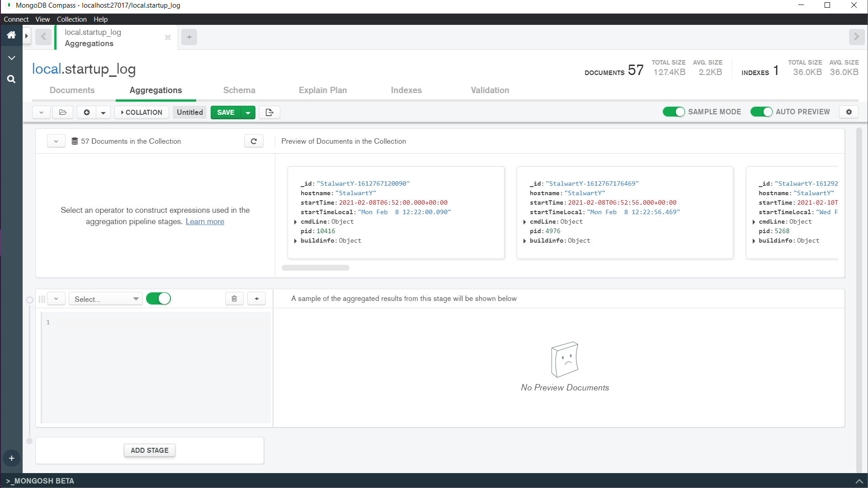Open the Learn more link
The height and width of the screenshot is (488, 868).
click(205, 221)
